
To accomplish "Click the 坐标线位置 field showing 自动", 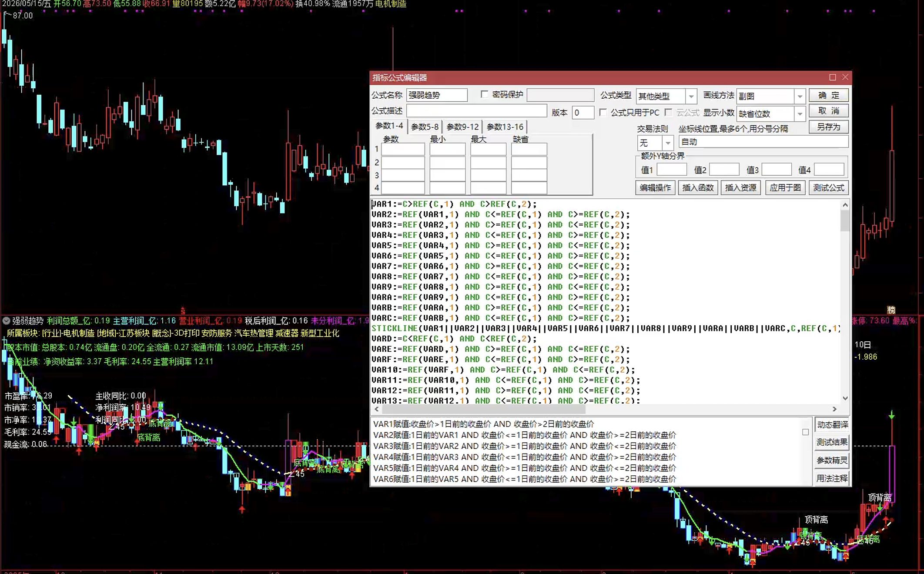I will click(763, 142).
